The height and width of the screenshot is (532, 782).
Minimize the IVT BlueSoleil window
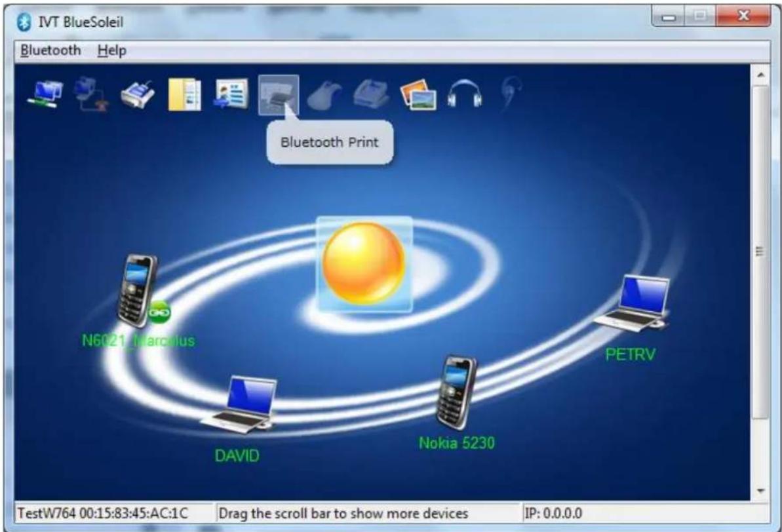coord(669,17)
